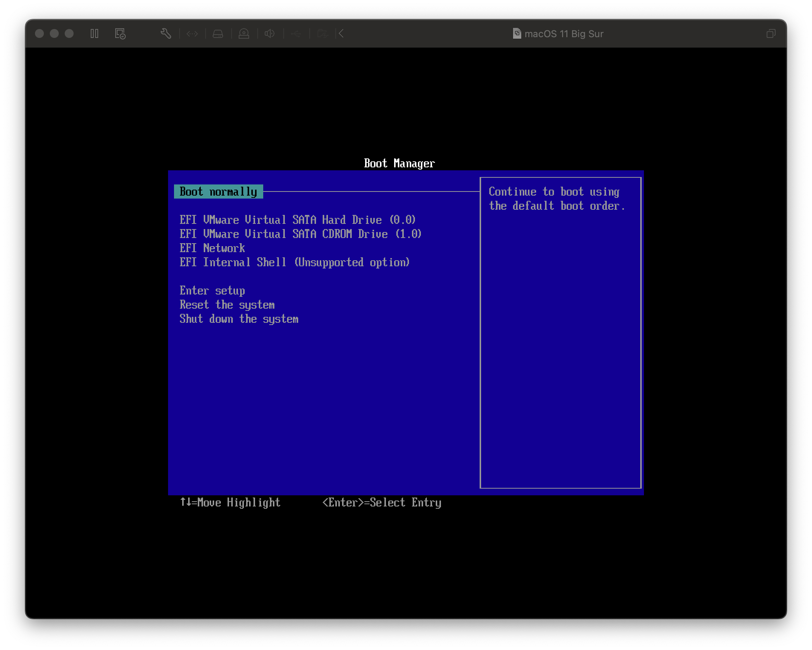Collapse toolbar with the left chevron
The height and width of the screenshot is (650, 812).
click(341, 34)
